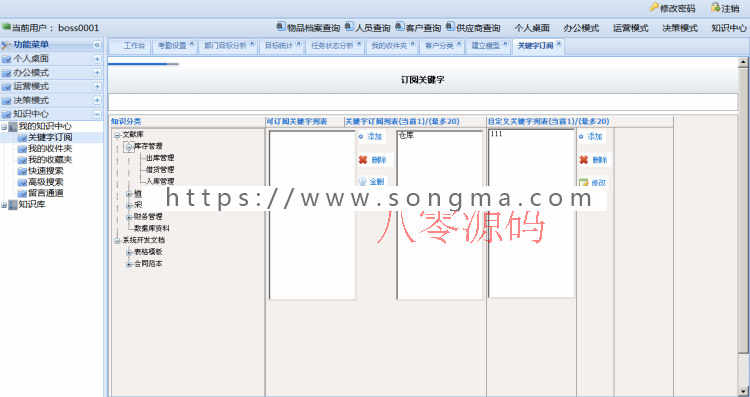Select 数据库资料 in knowledge category tree

click(151, 229)
